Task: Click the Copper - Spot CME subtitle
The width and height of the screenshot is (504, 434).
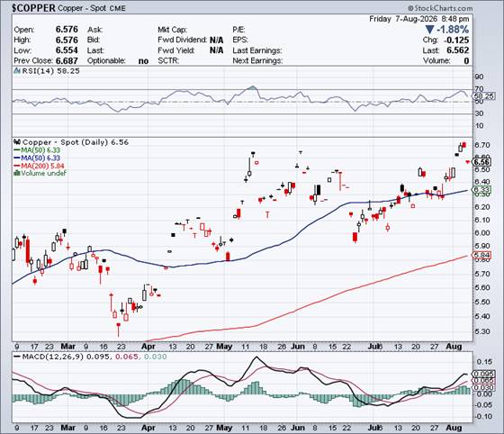Action: click(92, 8)
